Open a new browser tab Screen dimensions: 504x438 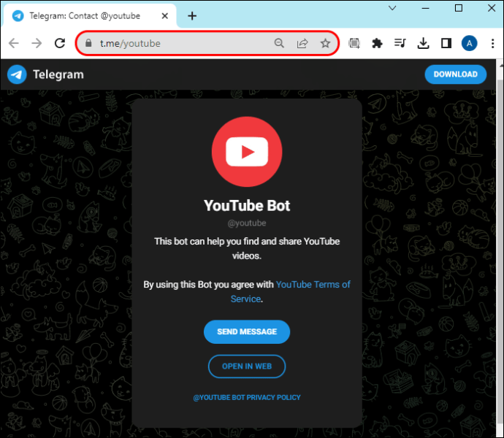[192, 15]
